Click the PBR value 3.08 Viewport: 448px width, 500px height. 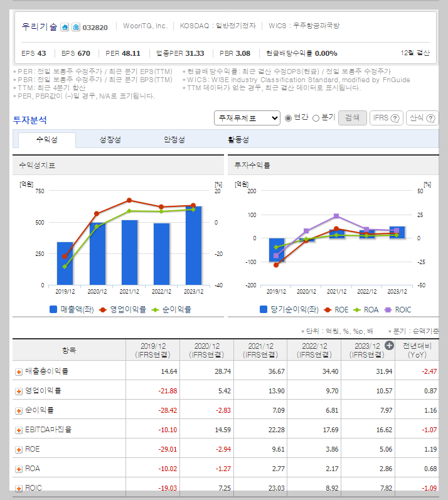[243, 53]
